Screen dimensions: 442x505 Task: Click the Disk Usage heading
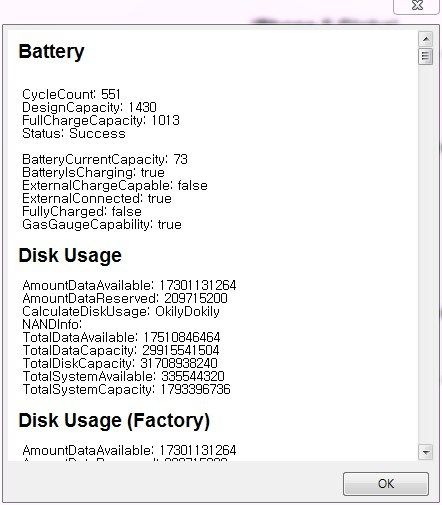click(70, 256)
